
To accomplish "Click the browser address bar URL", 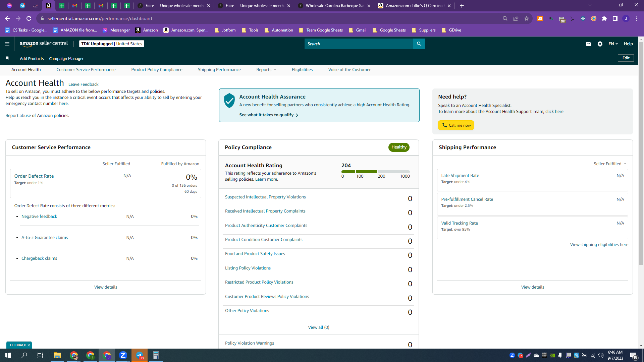I will pyautogui.click(x=100, y=18).
